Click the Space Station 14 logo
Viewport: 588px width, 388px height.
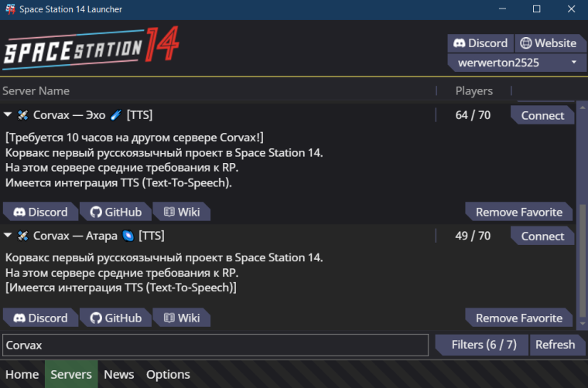pos(91,49)
